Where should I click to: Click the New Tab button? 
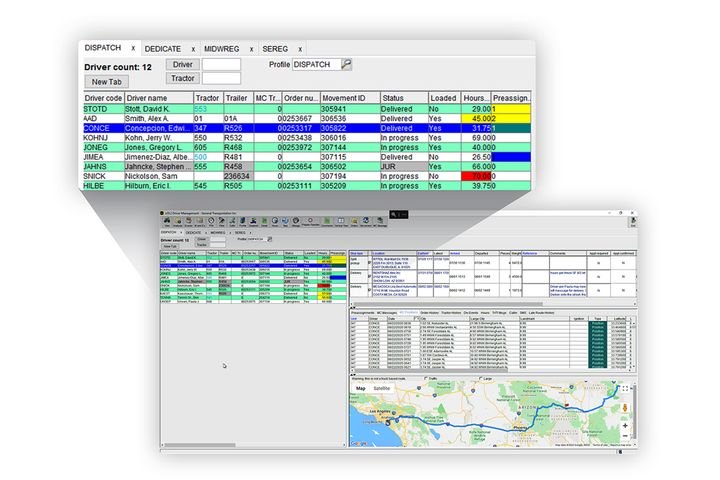coord(108,81)
